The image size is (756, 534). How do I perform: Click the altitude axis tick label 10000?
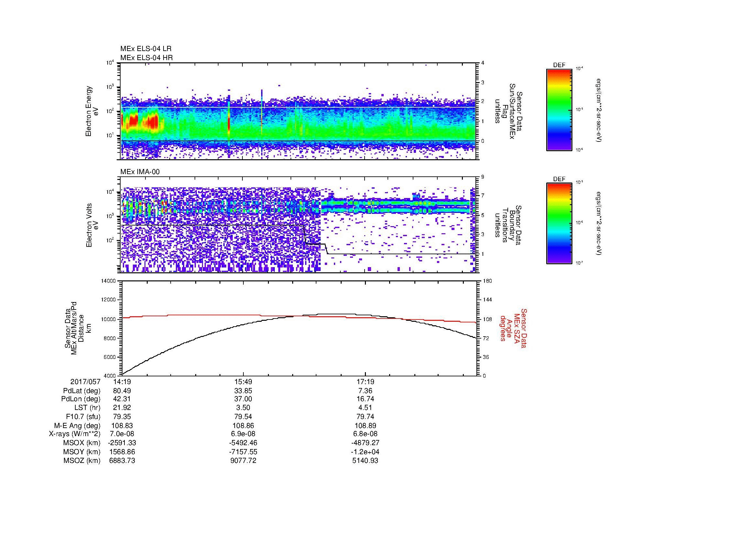coord(109,319)
